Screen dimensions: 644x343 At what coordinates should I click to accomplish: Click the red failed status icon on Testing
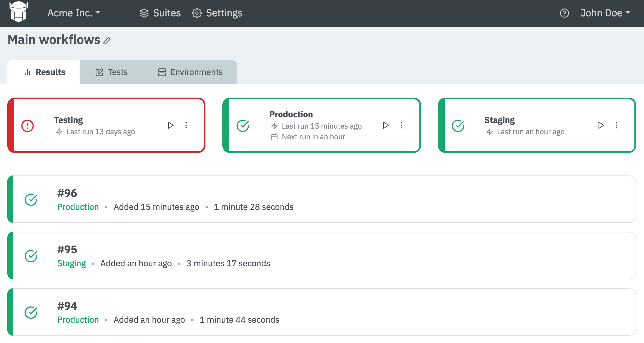[28, 126]
